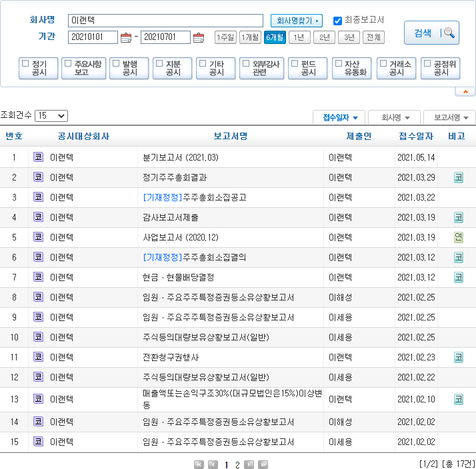Check the 외부감사관련 filter
This screenshot has width=476, height=469.
coord(246,63)
